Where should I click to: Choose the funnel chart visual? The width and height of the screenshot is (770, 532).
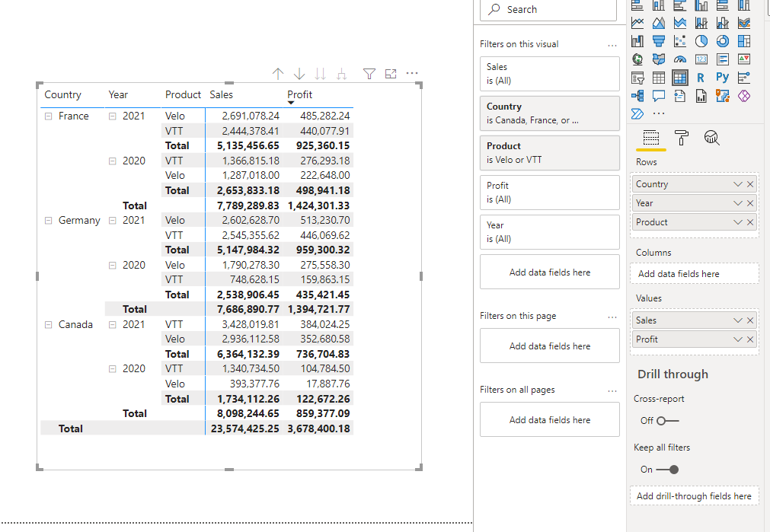click(659, 41)
